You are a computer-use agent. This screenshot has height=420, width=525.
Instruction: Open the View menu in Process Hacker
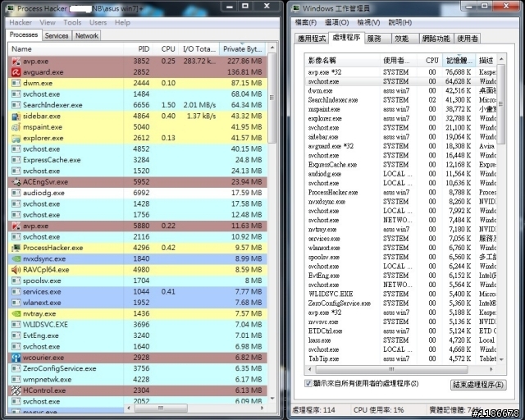pos(48,22)
